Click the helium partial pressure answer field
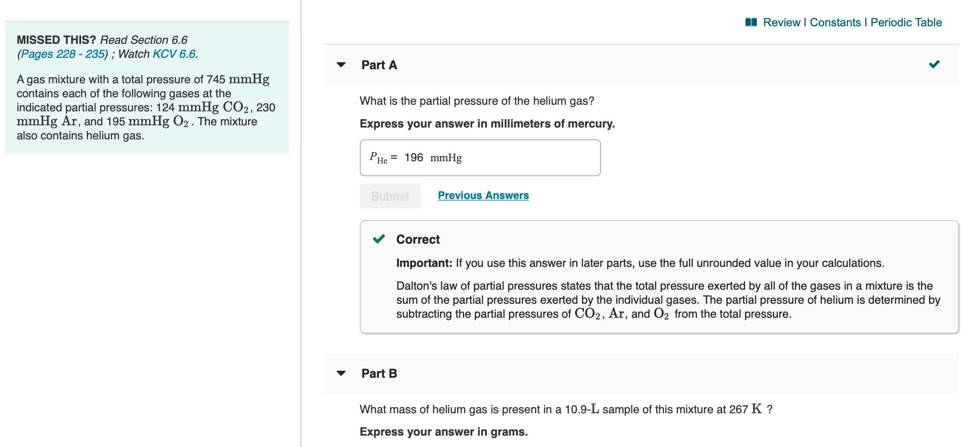 point(480,158)
